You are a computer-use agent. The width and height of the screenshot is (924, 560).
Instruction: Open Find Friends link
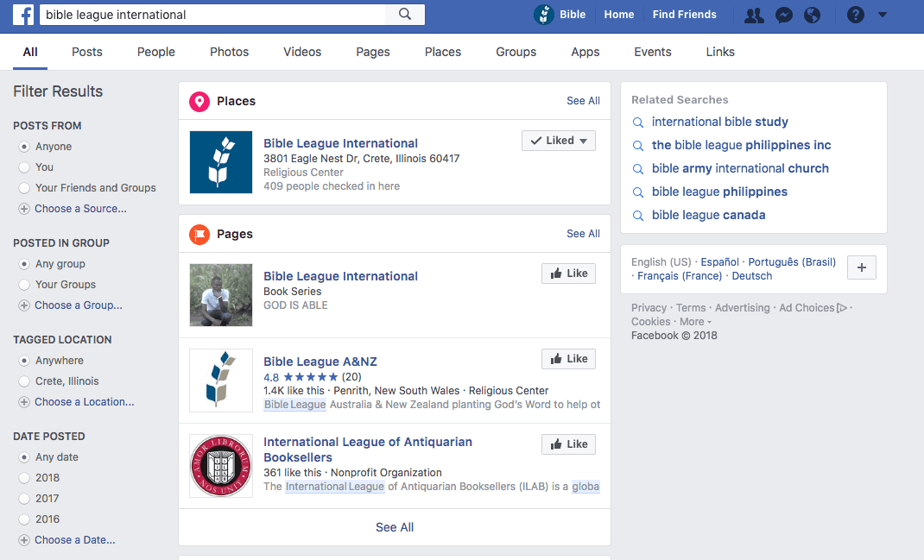(x=684, y=15)
